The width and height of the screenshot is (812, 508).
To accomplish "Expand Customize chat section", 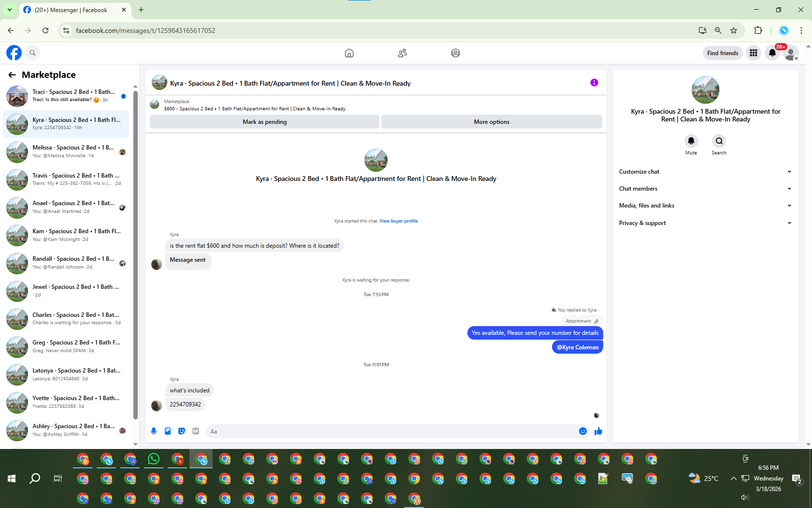I will pos(705,172).
